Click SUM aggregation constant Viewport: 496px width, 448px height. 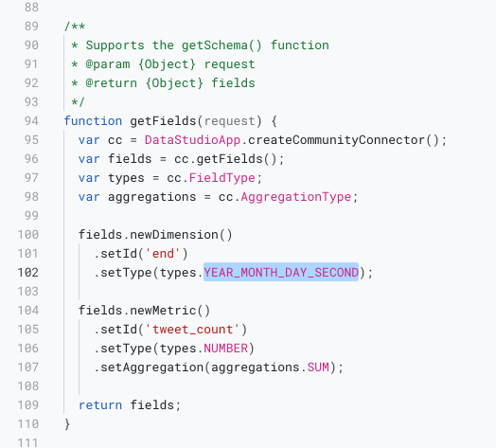click(x=318, y=367)
